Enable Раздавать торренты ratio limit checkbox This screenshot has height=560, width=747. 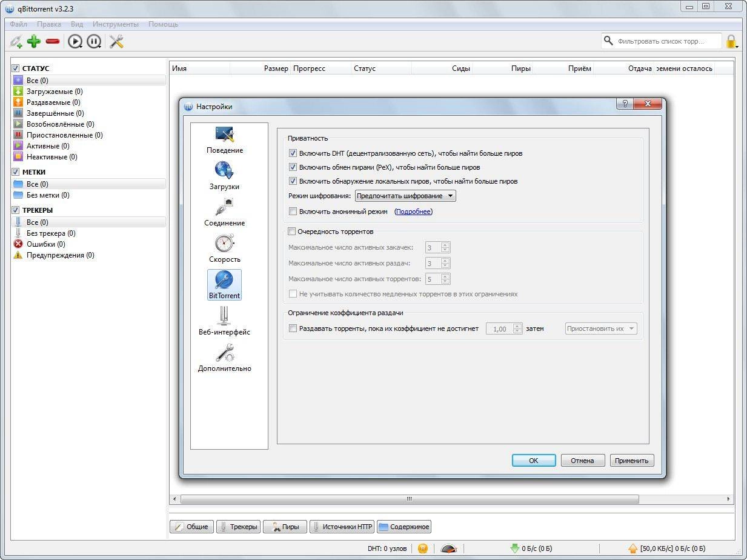(x=293, y=328)
